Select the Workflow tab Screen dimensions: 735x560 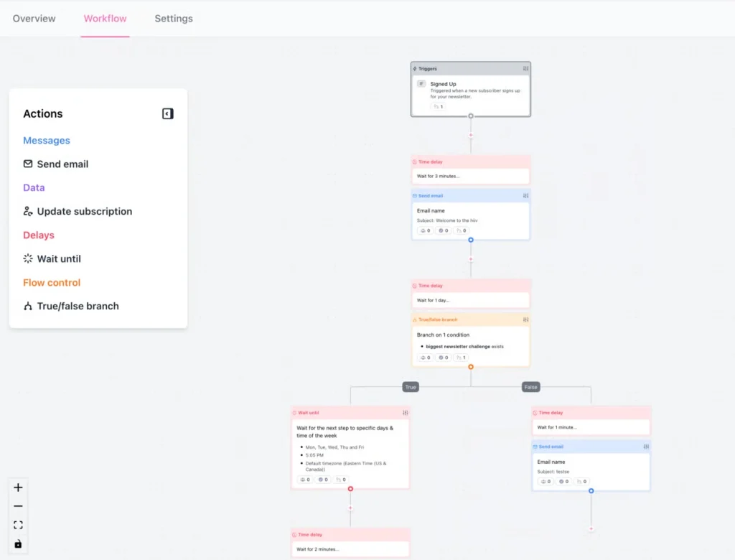coord(105,19)
